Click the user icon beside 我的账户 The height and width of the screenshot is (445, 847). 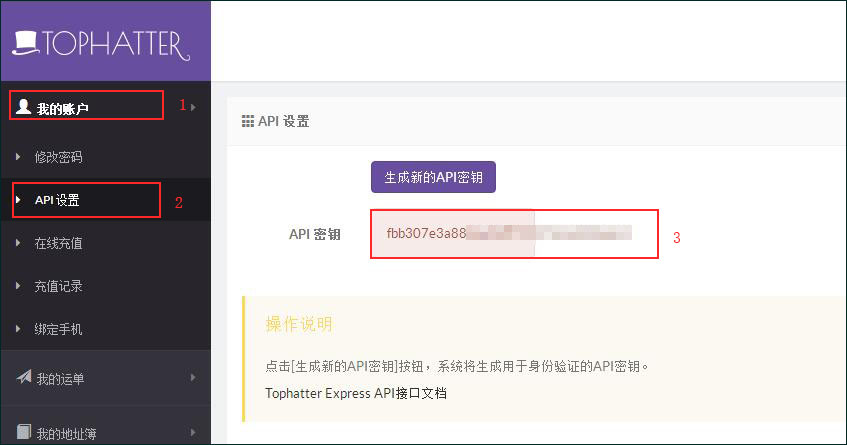(x=23, y=106)
